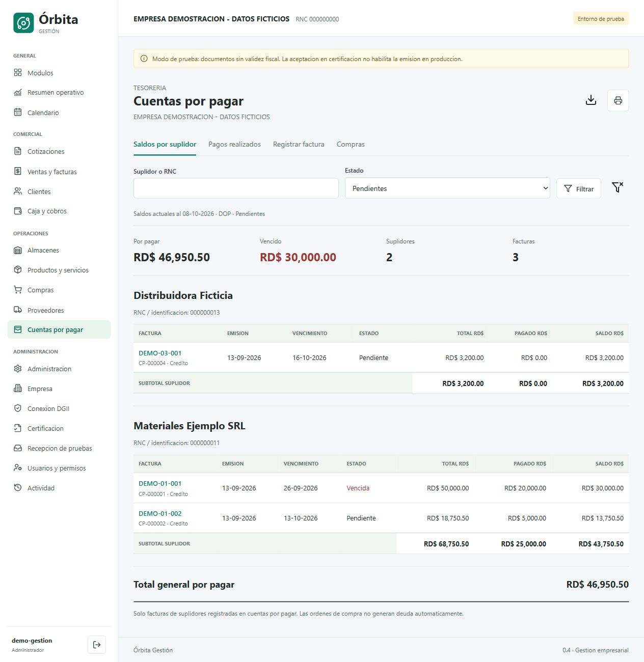Click the Órbita logo icon
Image resolution: width=644 pixels, height=662 pixels.
coord(23,23)
